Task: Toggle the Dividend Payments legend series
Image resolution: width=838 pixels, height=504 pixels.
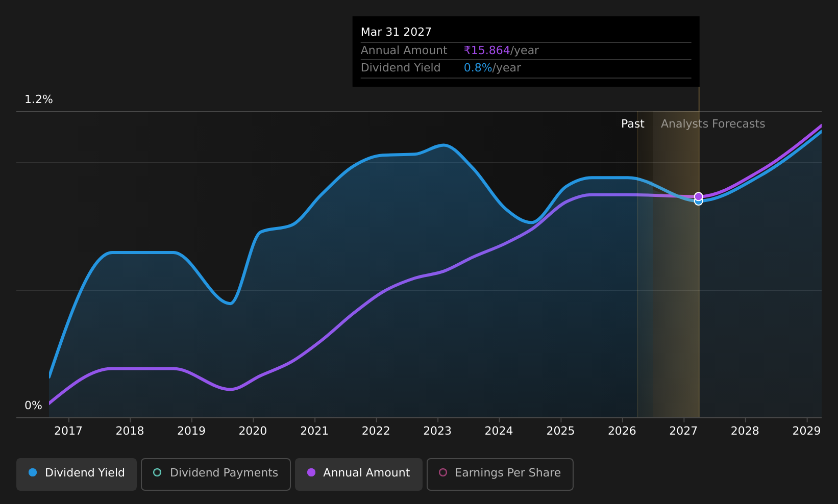Action: [216, 474]
